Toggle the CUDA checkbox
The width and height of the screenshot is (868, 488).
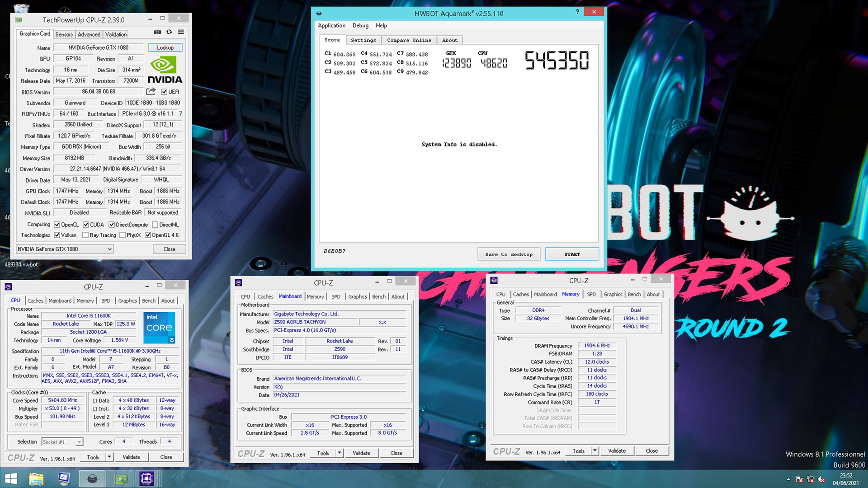(x=86, y=225)
